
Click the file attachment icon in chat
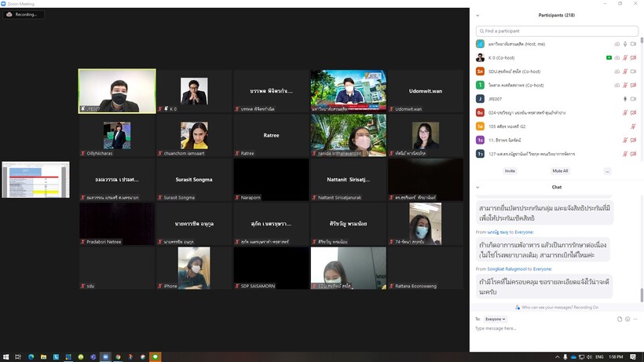click(620, 319)
